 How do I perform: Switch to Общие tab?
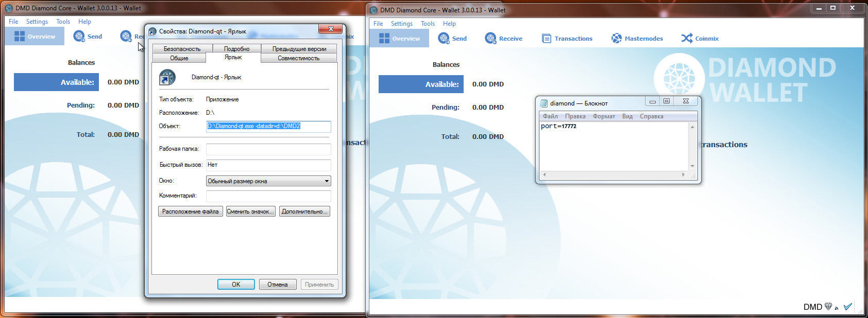click(179, 58)
